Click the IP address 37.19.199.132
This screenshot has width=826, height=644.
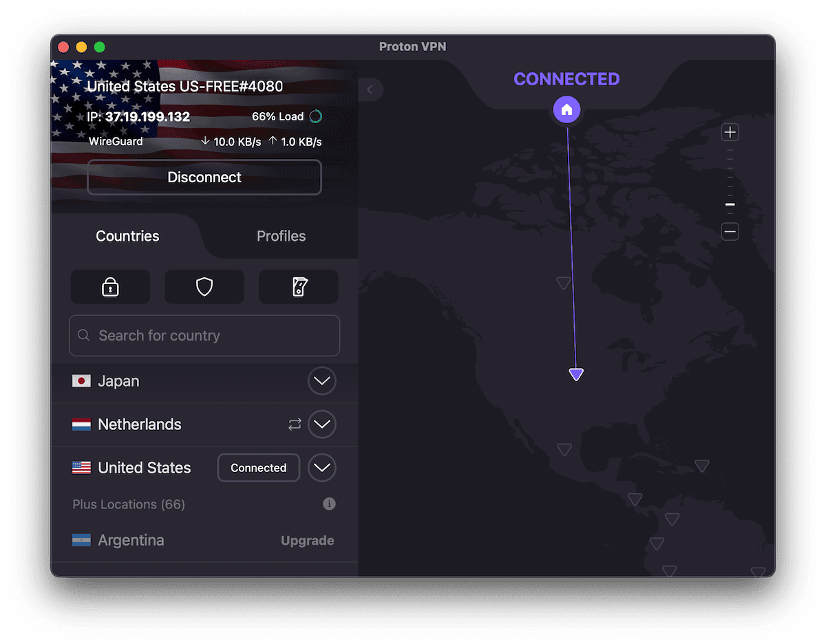pos(147,117)
